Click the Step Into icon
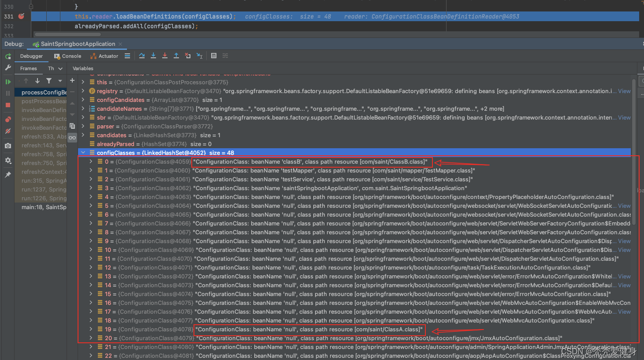The image size is (644, 360). click(x=153, y=56)
